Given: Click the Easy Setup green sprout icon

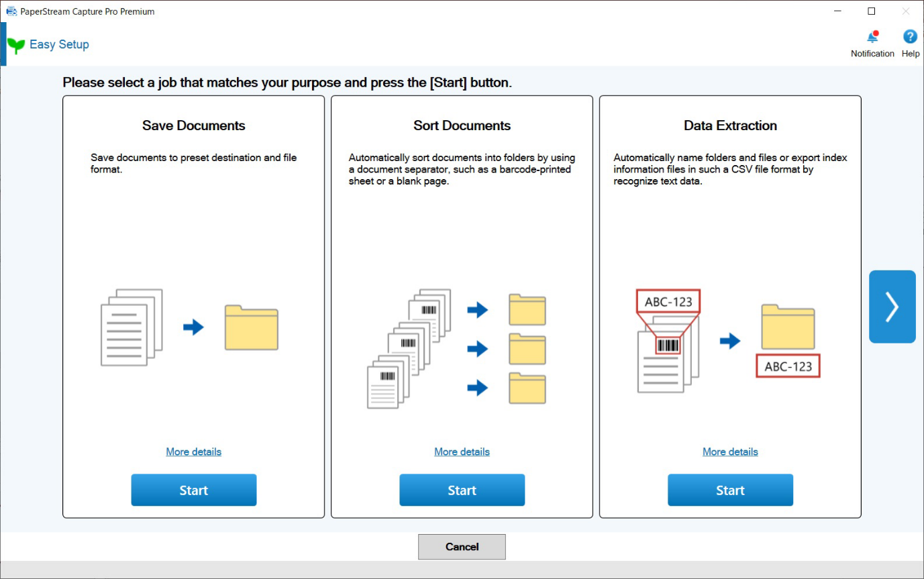Looking at the screenshot, I should coord(16,46).
